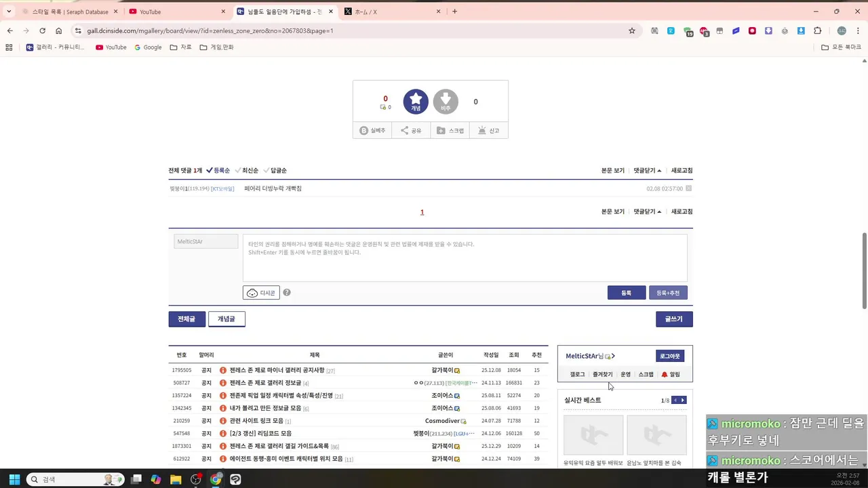Viewport: 868px width, 488px height.
Task: Click the 글쓰기 write button
Action: coord(674,319)
